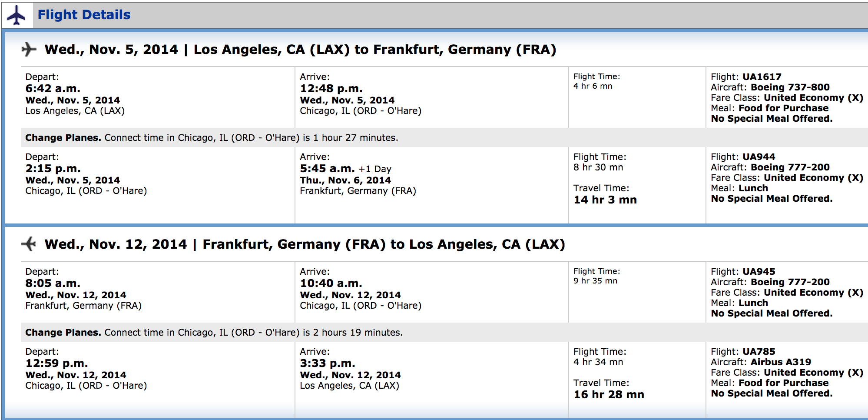Click the LAX to Frankfurt route heading
The height and width of the screenshot is (420, 868).
[x=300, y=50]
